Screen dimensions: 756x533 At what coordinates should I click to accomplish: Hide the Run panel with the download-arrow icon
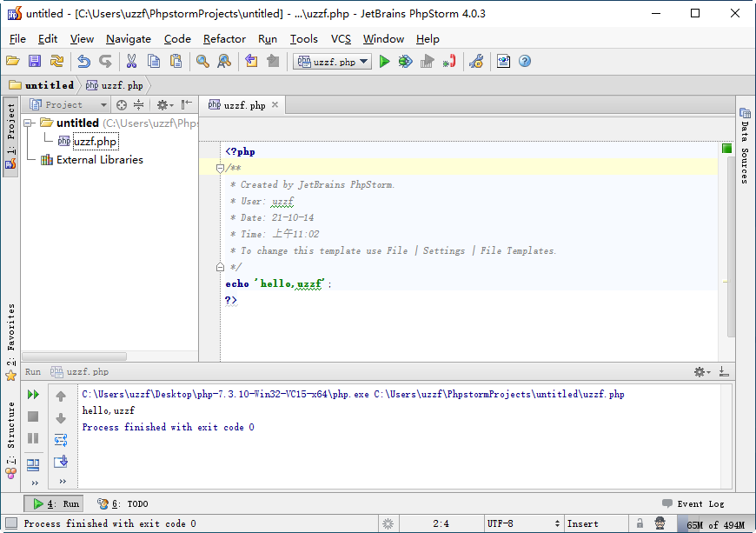724,372
